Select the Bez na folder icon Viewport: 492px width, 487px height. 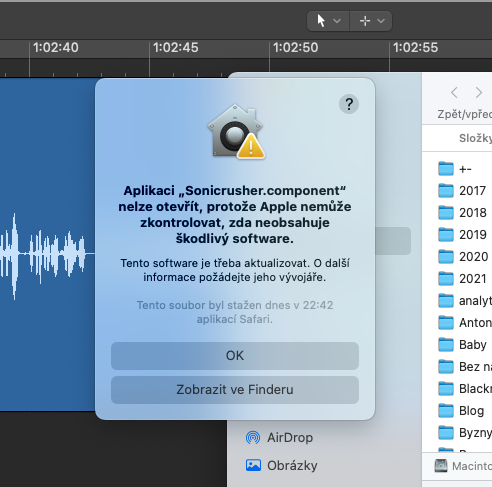click(x=446, y=367)
